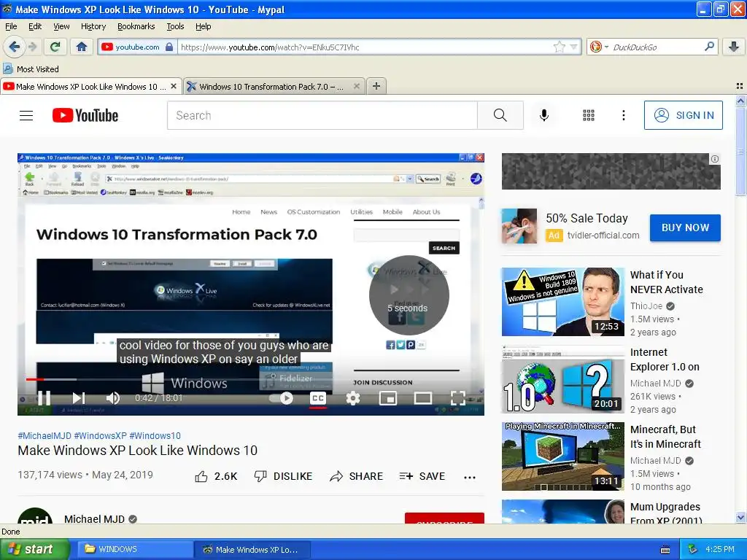The image size is (747, 560).
Task: Open the View menu
Action: click(61, 26)
